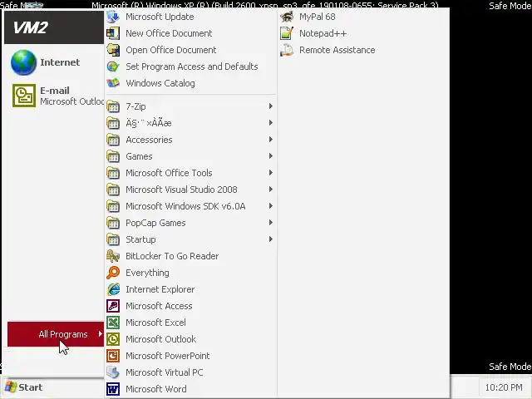
Task: Click the Set Program Access and Defaults icon
Action: [x=113, y=66]
